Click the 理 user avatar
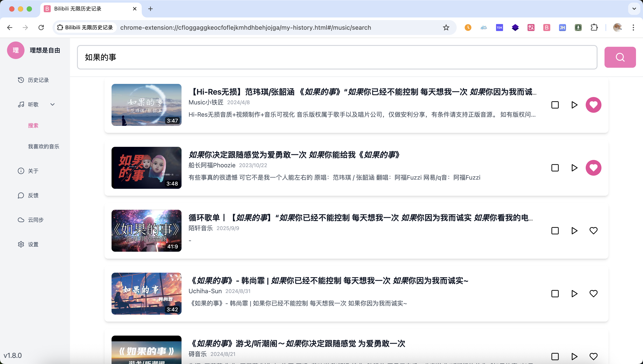Screen dimensions: 643x364 tap(16, 50)
